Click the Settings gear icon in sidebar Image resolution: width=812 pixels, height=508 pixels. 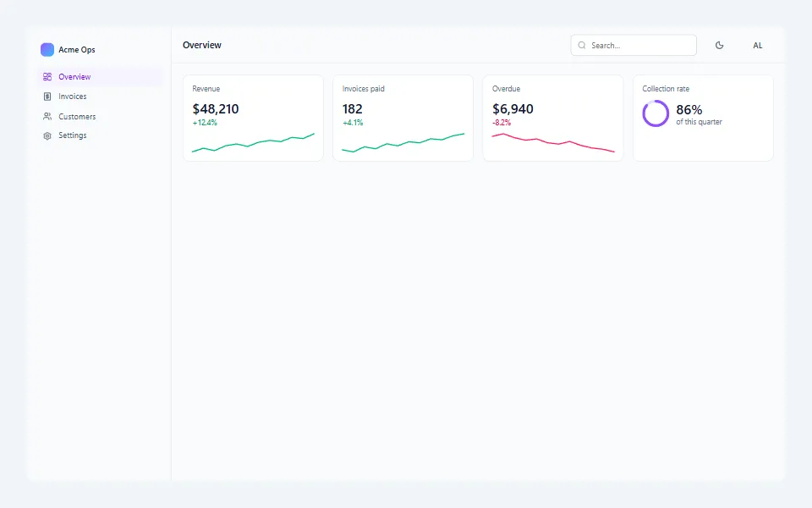pos(47,135)
